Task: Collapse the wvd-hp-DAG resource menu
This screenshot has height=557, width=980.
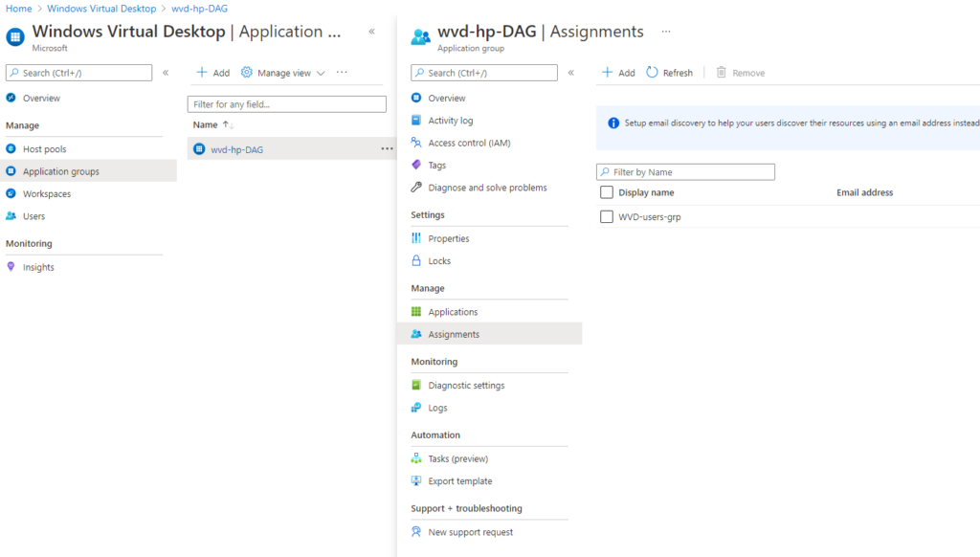Action: [570, 73]
